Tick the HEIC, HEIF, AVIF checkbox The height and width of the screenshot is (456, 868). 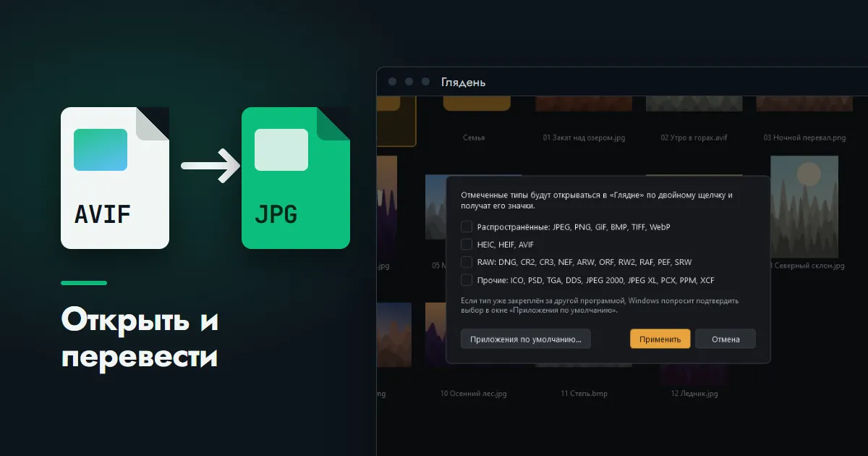coord(467,245)
